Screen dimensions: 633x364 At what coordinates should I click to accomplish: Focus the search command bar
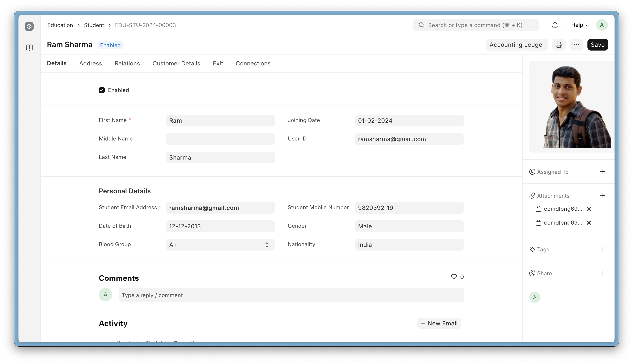(476, 25)
